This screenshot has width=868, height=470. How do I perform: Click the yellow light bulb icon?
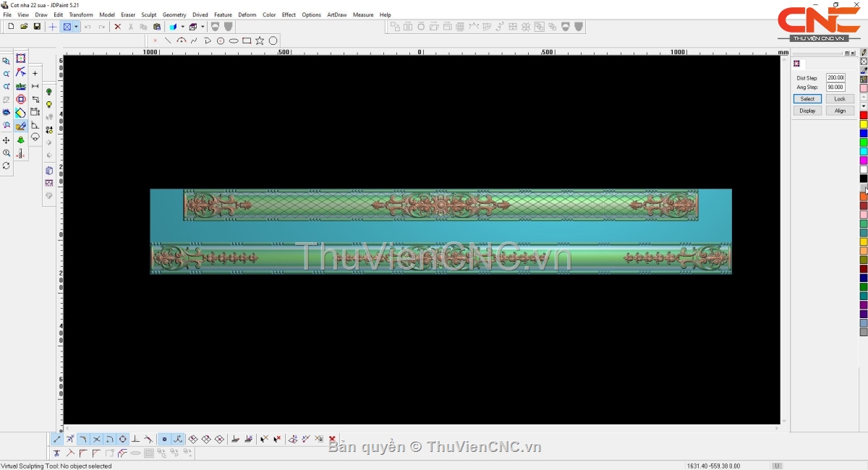coord(49,105)
